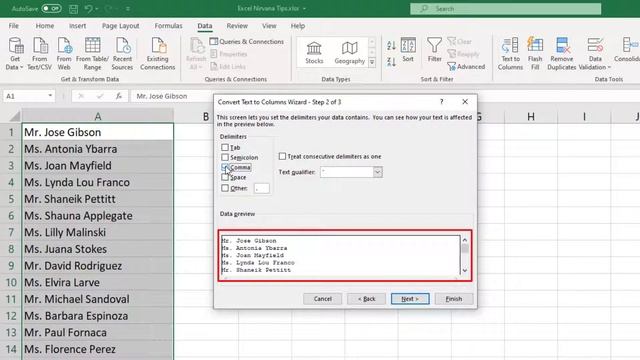Check the Space delimiter checkbox
640x360 pixels.
225,177
